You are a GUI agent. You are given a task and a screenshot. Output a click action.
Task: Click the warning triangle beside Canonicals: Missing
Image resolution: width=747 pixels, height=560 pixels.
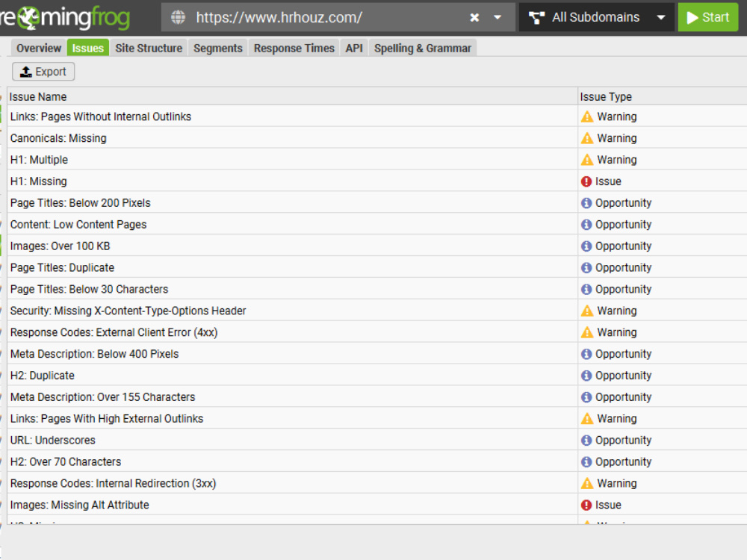[586, 137]
